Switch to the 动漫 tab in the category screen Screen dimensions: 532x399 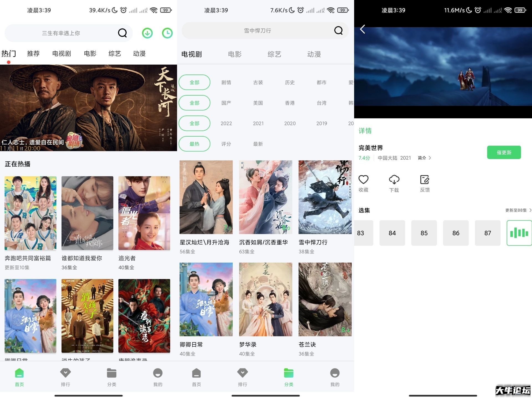314,54
